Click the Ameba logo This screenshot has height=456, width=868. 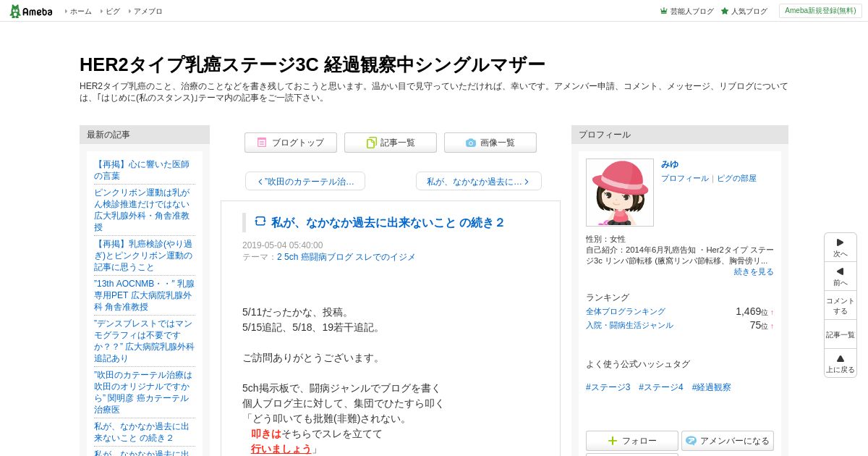(x=31, y=11)
